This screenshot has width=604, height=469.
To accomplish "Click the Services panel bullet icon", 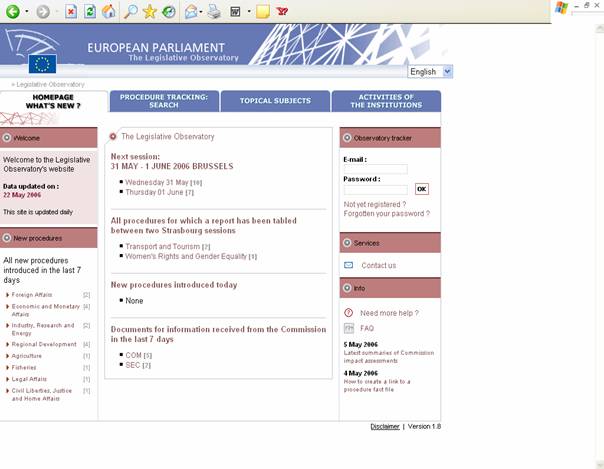I will pyautogui.click(x=347, y=243).
